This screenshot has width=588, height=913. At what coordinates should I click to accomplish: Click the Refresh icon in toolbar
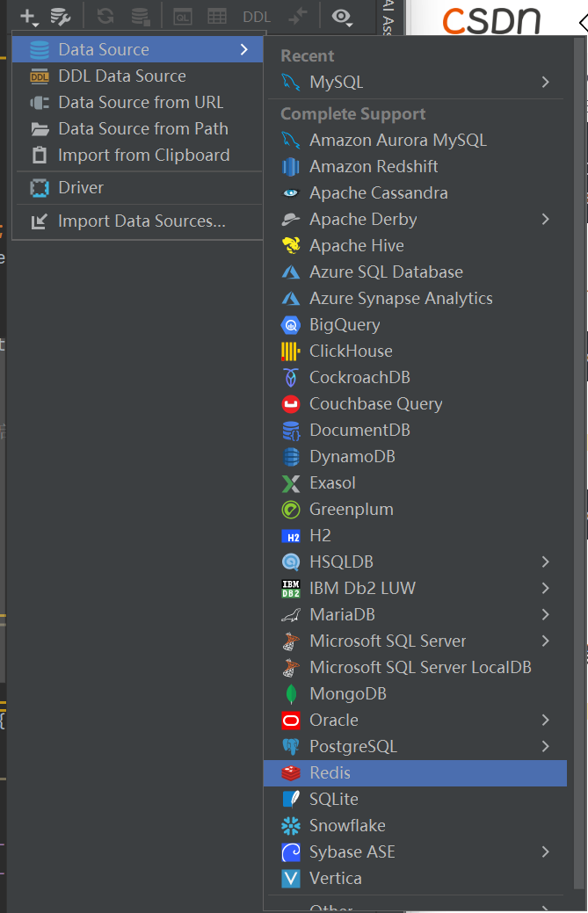coord(105,17)
